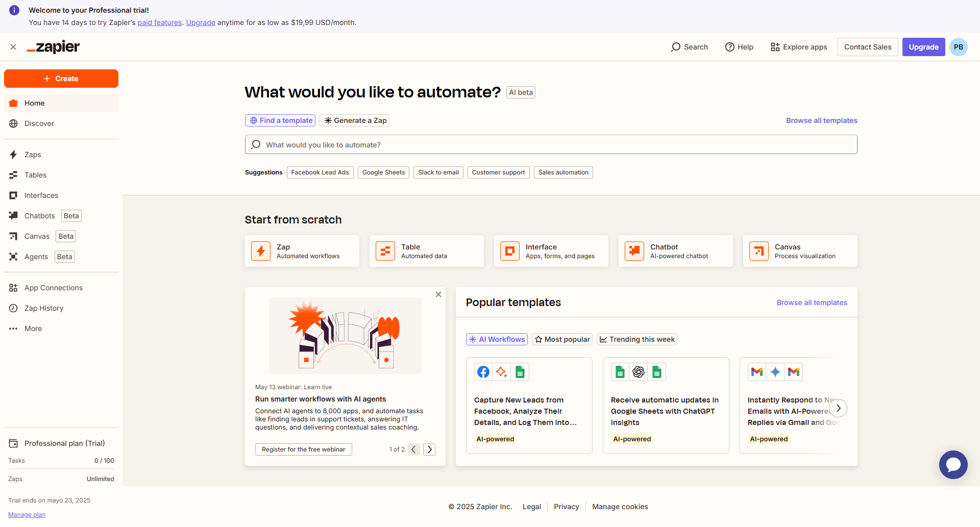Click Browse all templates in Popular templates
Screen dimensions: 980x527
[x=812, y=303]
